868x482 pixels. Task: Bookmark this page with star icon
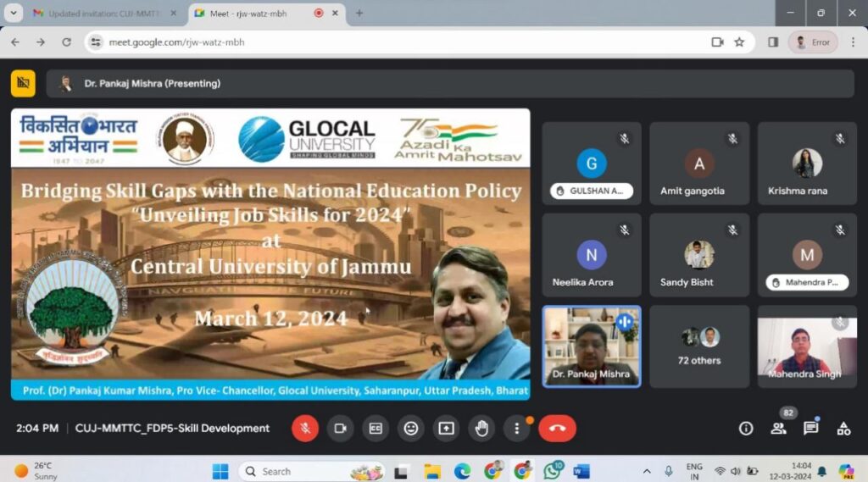coord(739,42)
